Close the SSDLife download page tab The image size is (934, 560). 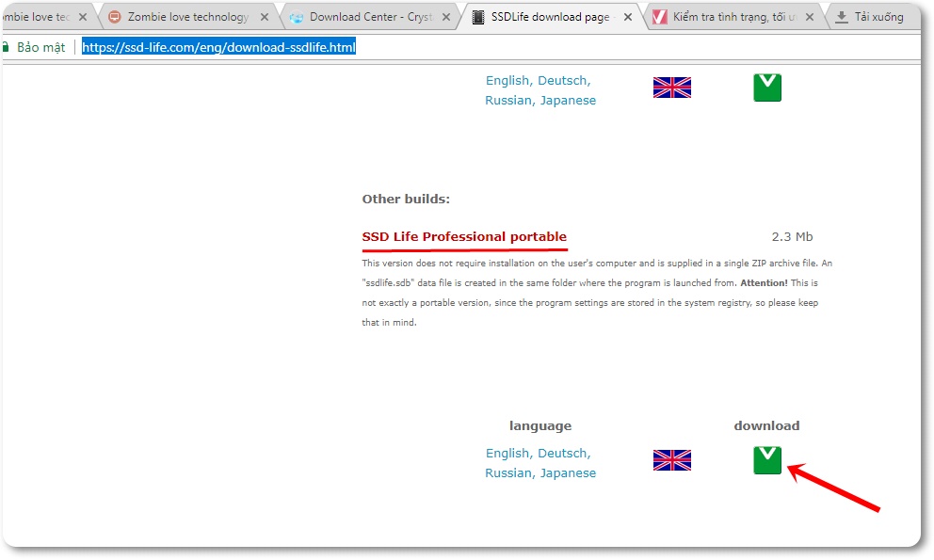click(x=628, y=17)
